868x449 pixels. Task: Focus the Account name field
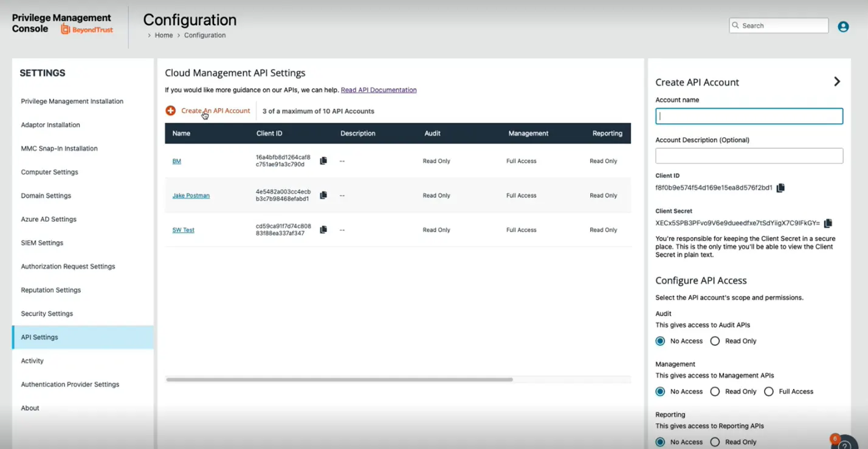click(x=749, y=116)
